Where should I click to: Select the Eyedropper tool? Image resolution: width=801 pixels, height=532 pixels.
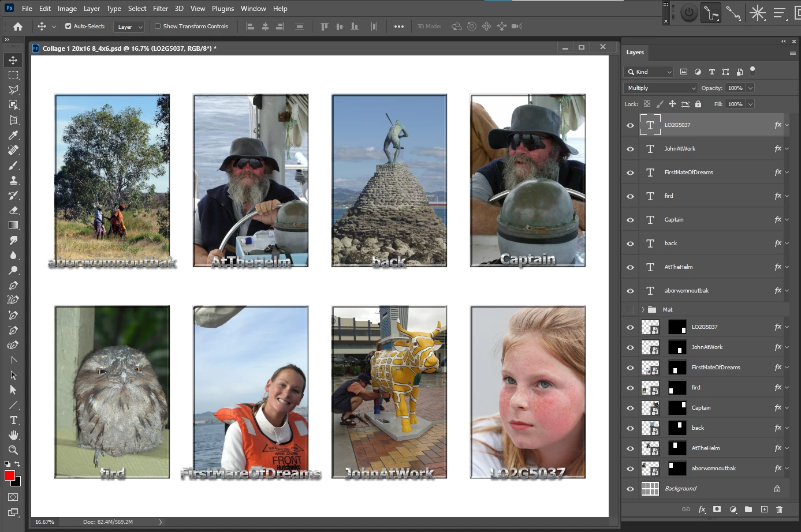[x=13, y=135]
